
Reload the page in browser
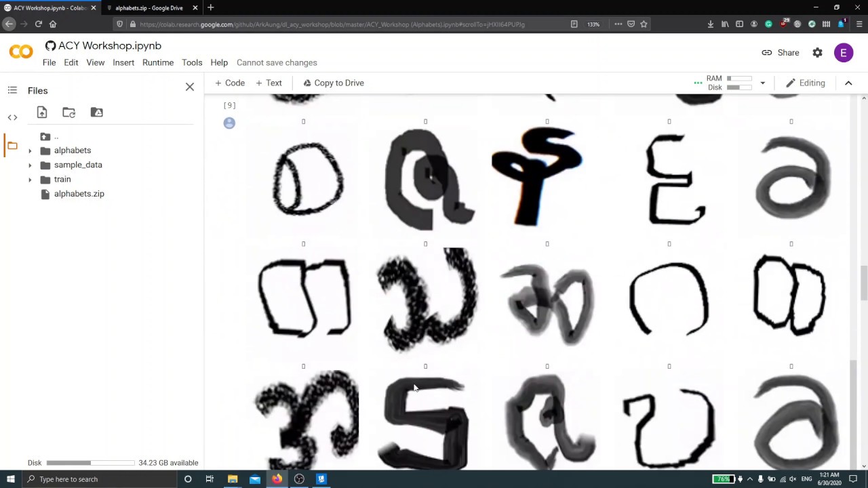click(x=39, y=24)
